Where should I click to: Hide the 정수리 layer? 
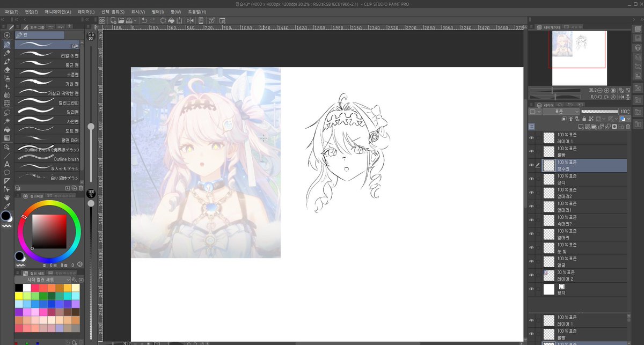pos(531,165)
